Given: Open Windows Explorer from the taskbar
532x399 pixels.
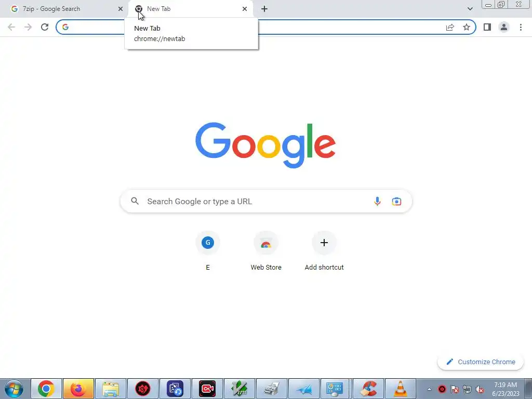Looking at the screenshot, I should [x=111, y=389].
